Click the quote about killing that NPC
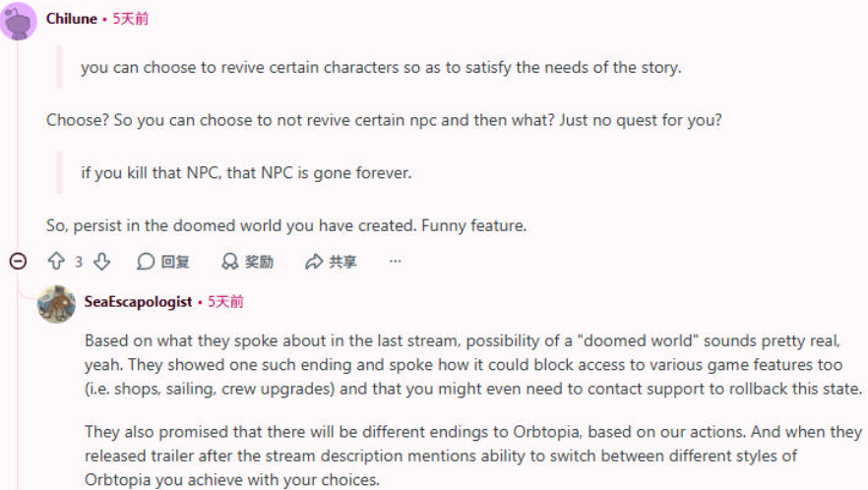868x490 pixels. coord(246,173)
